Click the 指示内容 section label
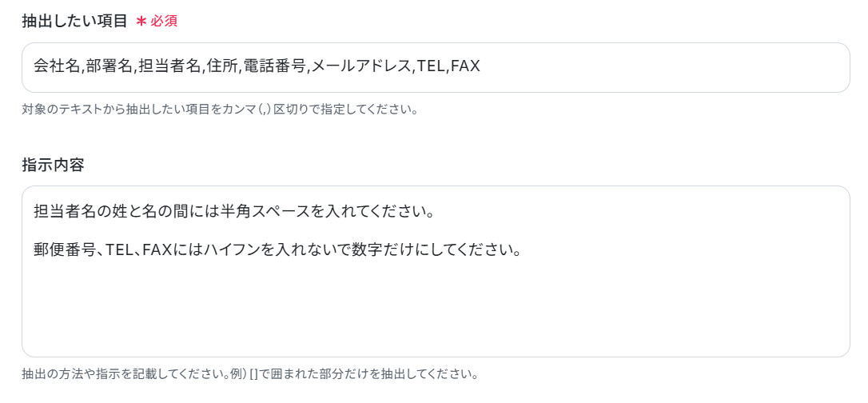This screenshot has height=403, width=868. pos(53,165)
